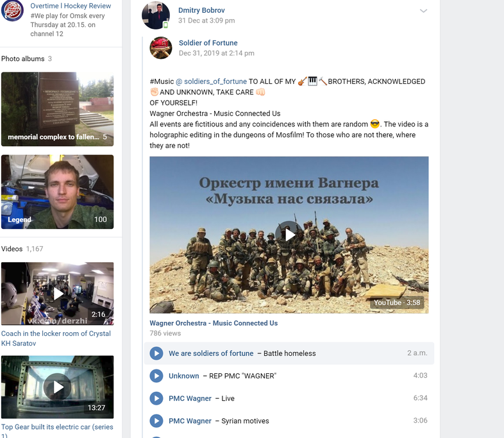Play the 'Unknown' REP PMC WAGNER track
The image size is (504, 438).
coord(156,376)
